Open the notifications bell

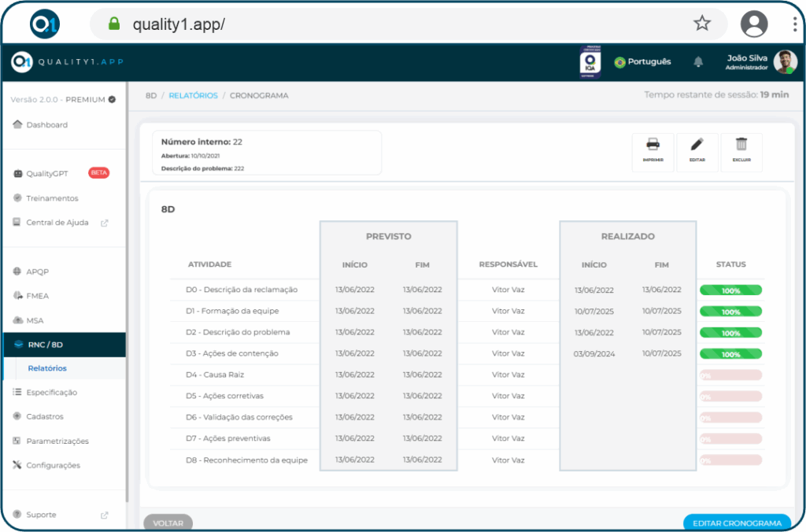697,62
